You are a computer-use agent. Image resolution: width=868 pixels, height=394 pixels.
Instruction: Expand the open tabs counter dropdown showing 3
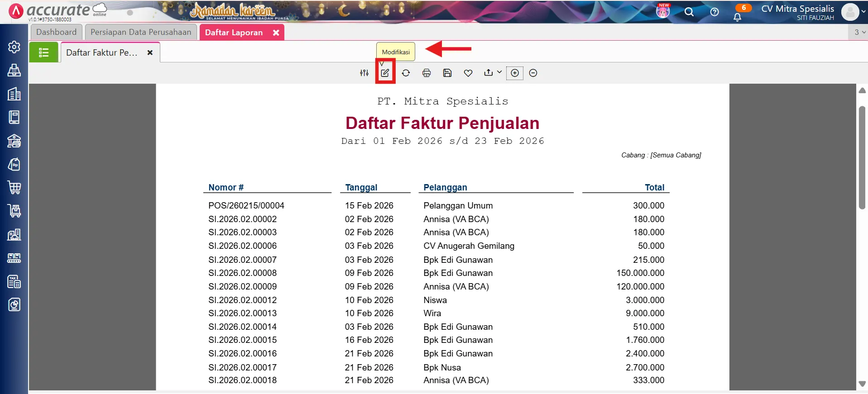pyautogui.click(x=859, y=32)
